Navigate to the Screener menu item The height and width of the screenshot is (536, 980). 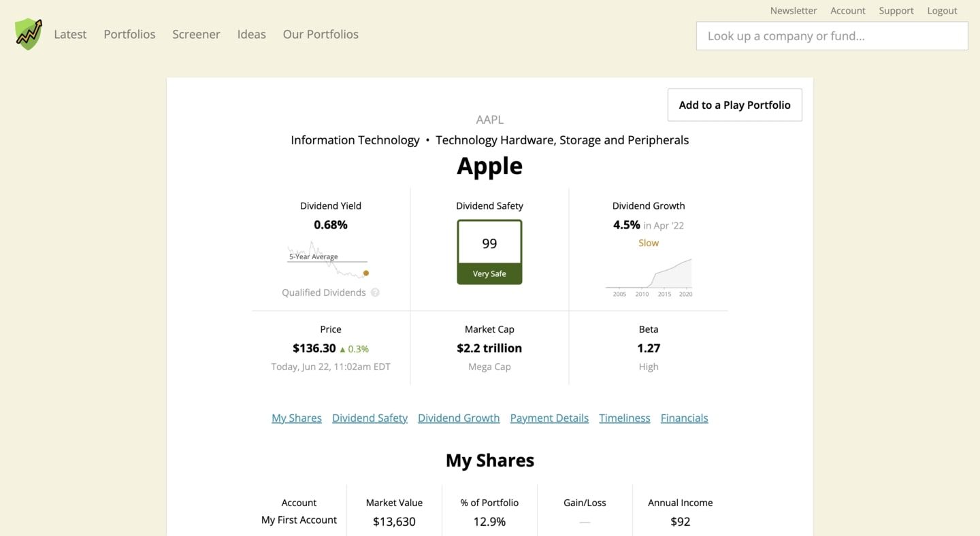(196, 34)
